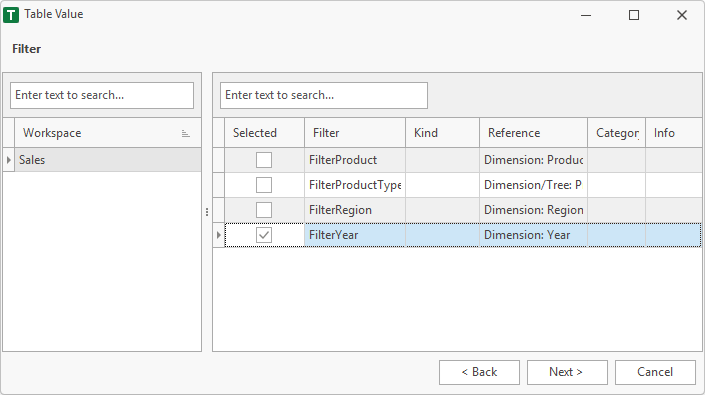Click the Kind column header
This screenshot has width=705, height=395.
pyautogui.click(x=442, y=133)
